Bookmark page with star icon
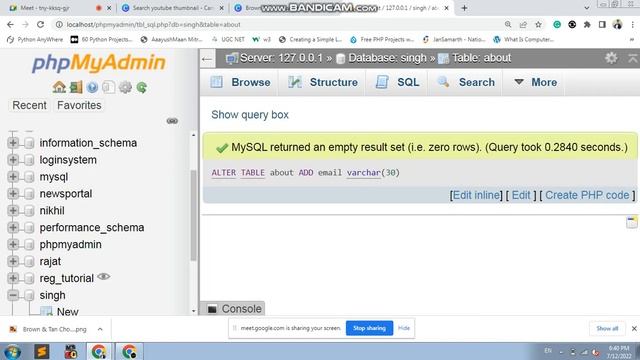Screen dimensions: 640x360 click(538, 24)
